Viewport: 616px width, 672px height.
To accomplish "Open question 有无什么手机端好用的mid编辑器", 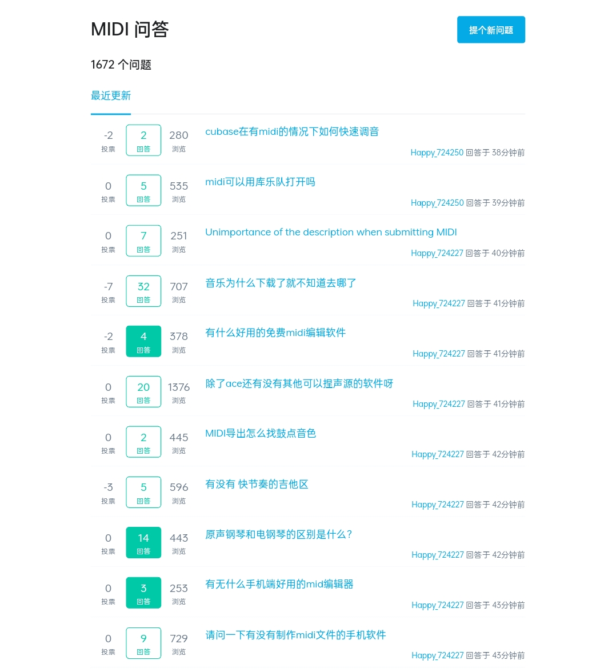I will pyautogui.click(x=279, y=585).
